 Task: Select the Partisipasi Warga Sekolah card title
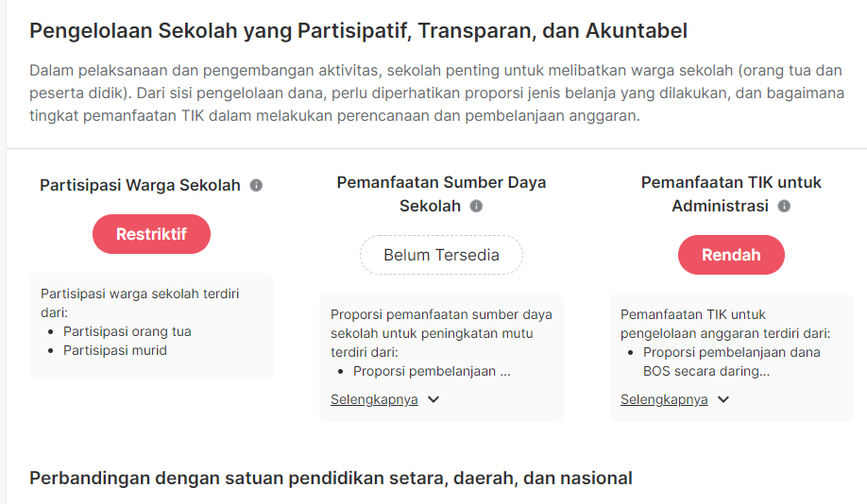140,185
